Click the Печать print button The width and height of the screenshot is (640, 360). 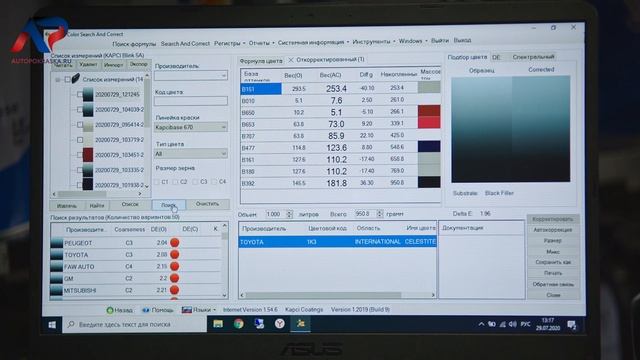[x=553, y=273]
